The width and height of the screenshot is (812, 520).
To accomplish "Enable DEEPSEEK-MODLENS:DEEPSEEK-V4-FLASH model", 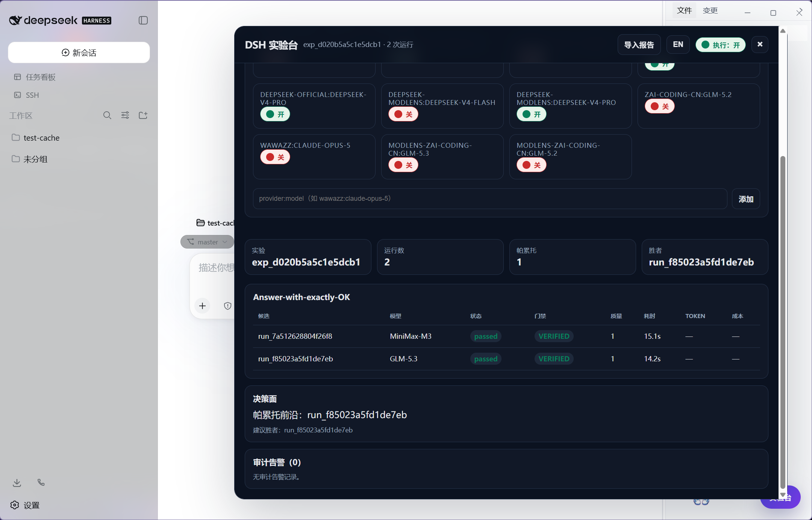I will pos(403,114).
